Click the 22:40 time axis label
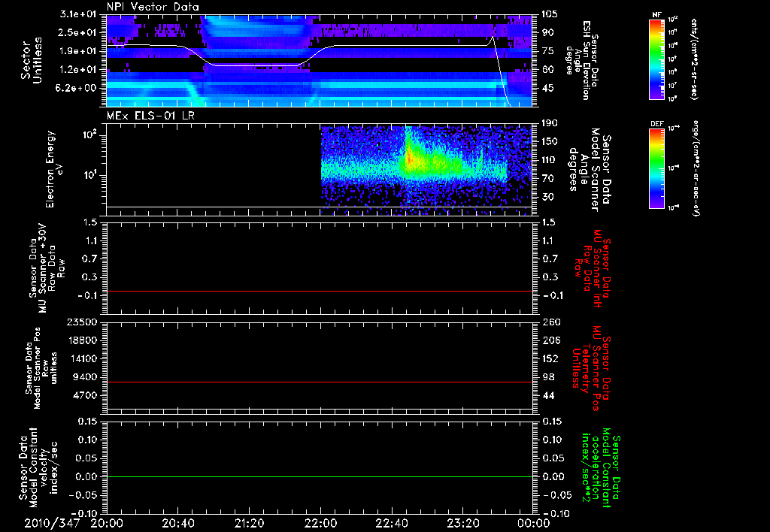 coord(392,523)
